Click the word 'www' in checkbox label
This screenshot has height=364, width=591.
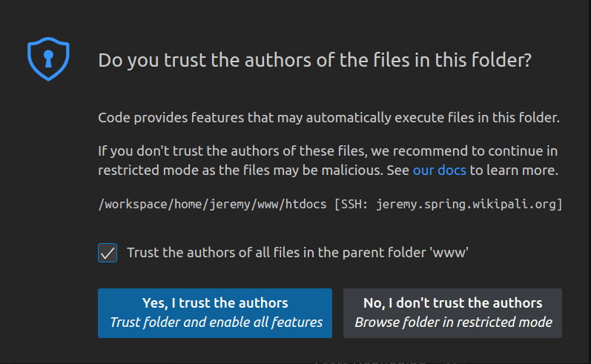(x=453, y=253)
